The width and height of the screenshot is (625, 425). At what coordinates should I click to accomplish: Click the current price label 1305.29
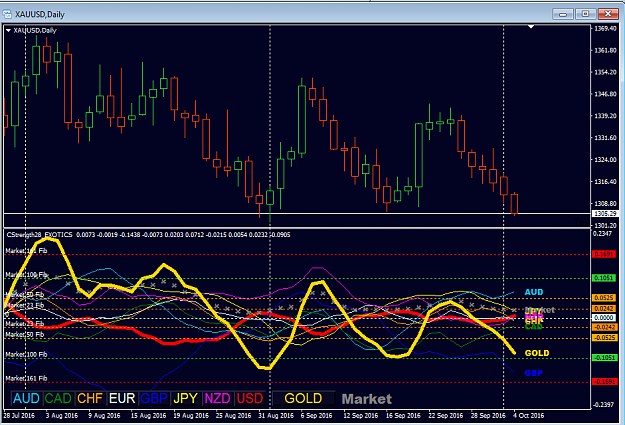coord(605,214)
